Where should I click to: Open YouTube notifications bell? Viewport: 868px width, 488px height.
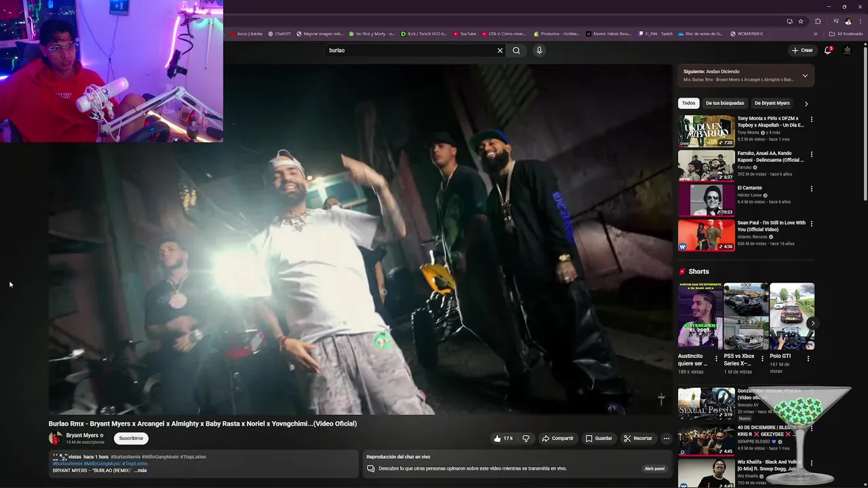tap(827, 50)
